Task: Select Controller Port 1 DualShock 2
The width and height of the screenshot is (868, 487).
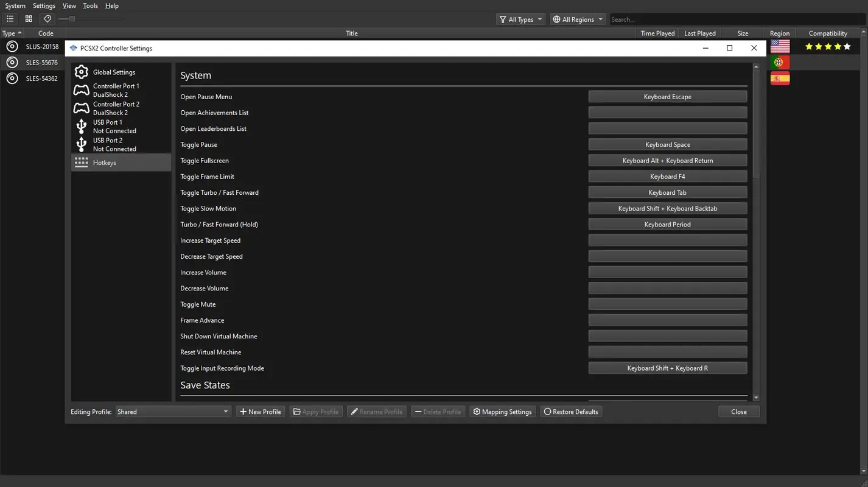Action: [116, 90]
